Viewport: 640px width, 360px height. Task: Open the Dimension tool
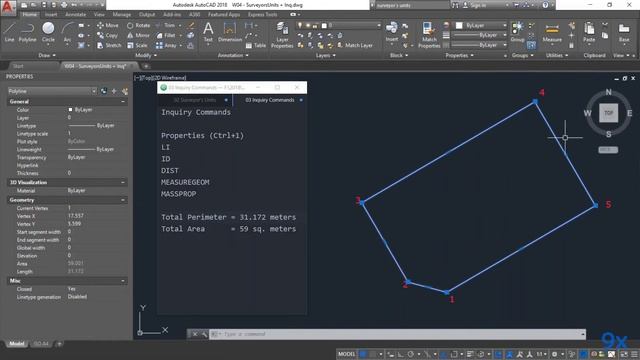click(x=230, y=32)
